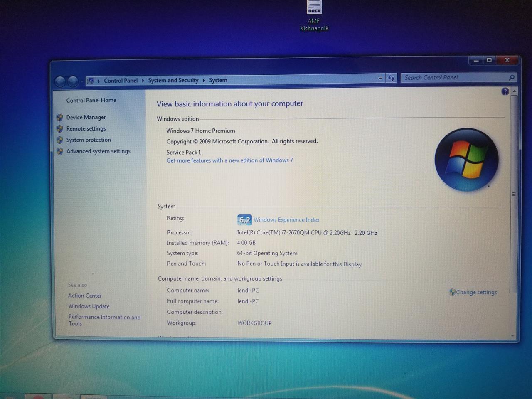Click View basic information about your computer heading
This screenshot has height=399, width=532.
click(x=230, y=104)
